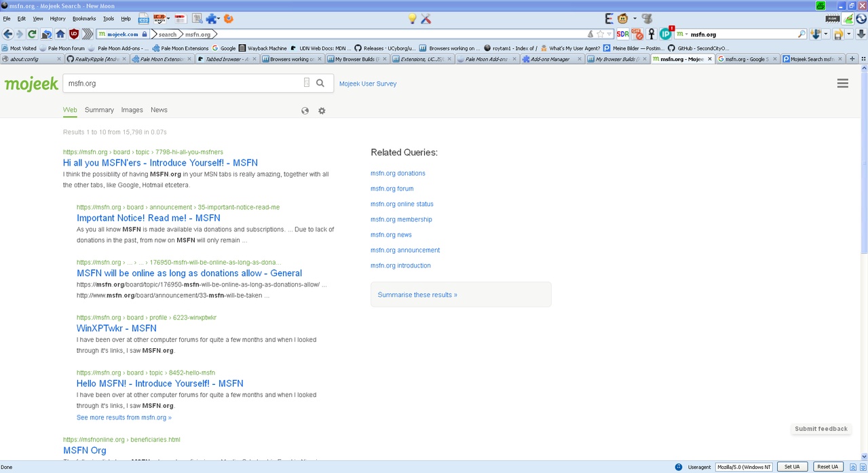Click the vertical scrollbar down arrow
The height and width of the screenshot is (473, 868).
(x=864, y=457)
